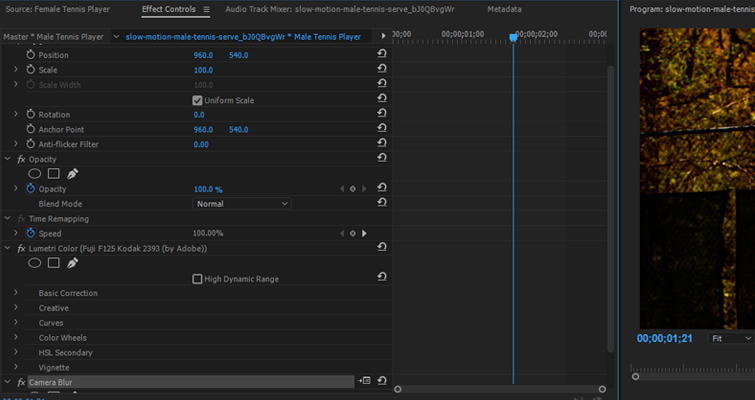Click the effect timeline playhead marker
The width and height of the screenshot is (755, 400).
coord(513,38)
